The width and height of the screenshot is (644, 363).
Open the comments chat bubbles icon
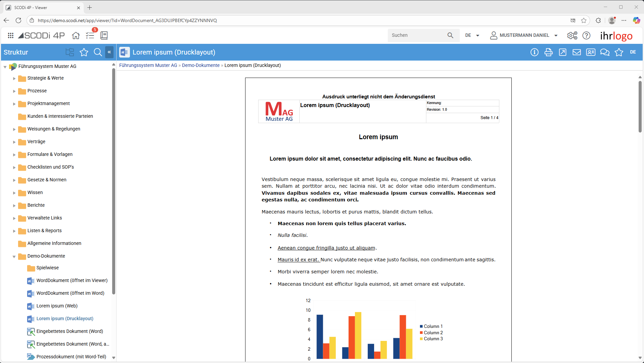(x=605, y=52)
